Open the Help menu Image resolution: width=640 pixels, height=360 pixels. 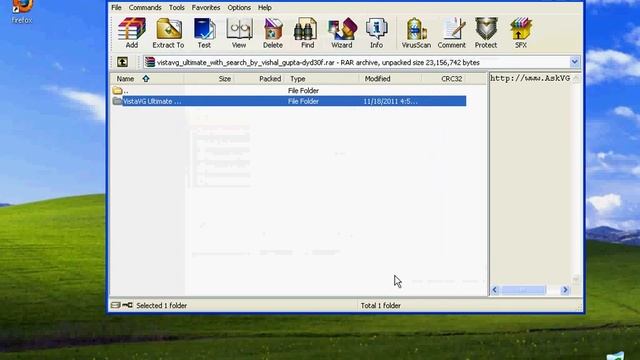(264, 7)
